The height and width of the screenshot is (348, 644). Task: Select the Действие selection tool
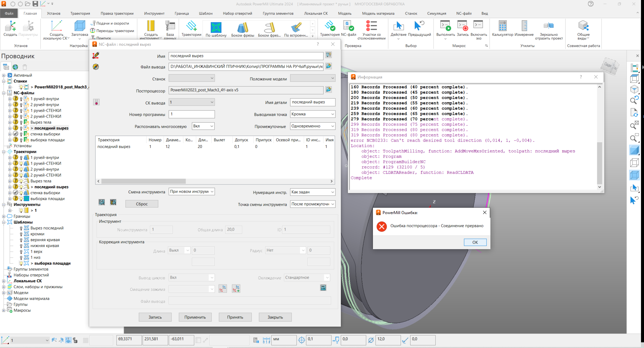click(398, 26)
